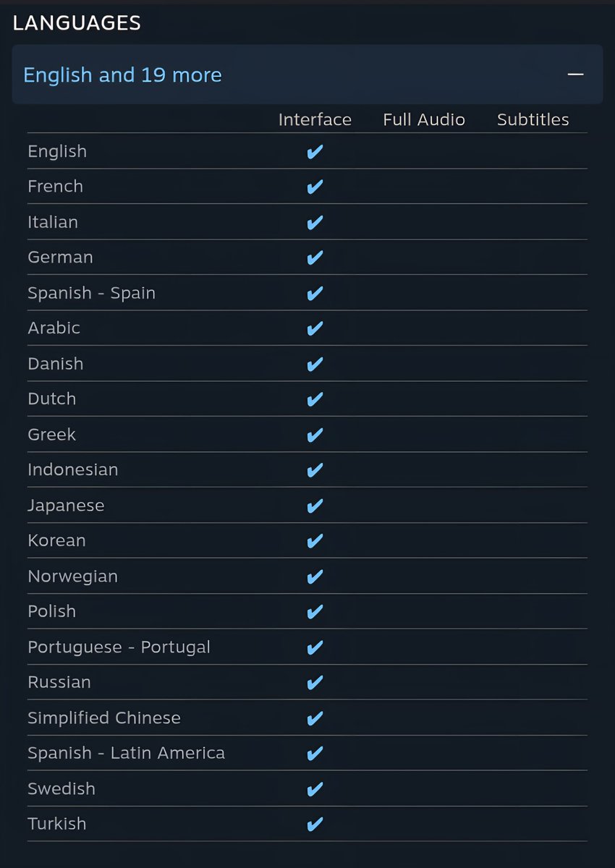615x868 pixels.
Task: Click the Interface checkmark for Russian
Action: point(315,684)
